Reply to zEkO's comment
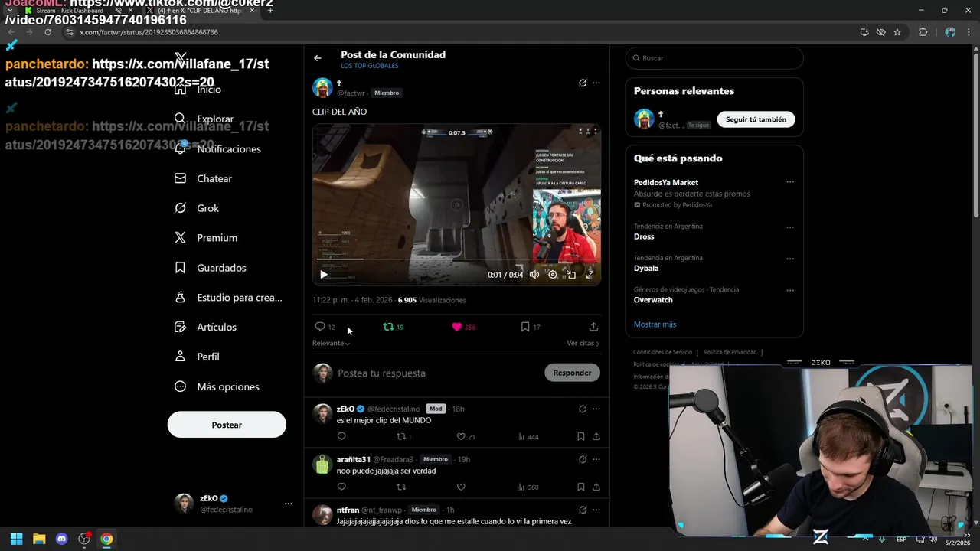This screenshot has height=551, width=980. point(341,436)
